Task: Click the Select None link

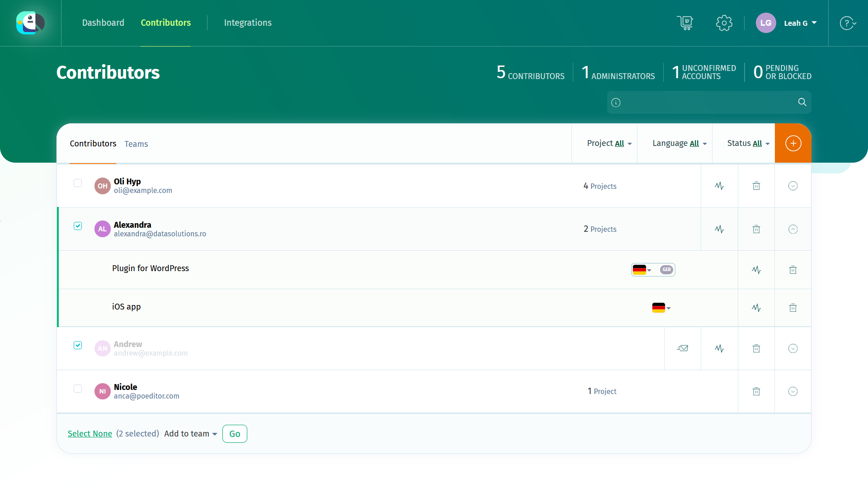Action: 90,434
